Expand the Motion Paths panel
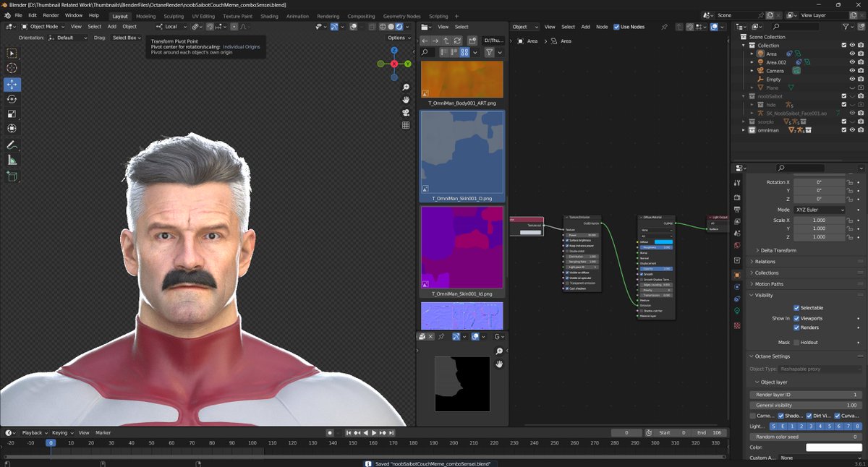Image resolution: width=868 pixels, height=467 pixels. click(769, 284)
